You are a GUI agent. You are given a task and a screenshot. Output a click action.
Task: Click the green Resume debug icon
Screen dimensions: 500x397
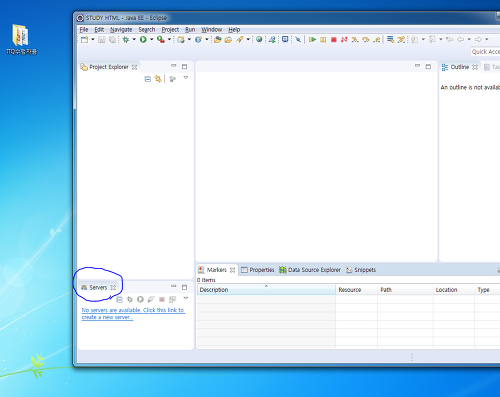[x=312, y=39]
